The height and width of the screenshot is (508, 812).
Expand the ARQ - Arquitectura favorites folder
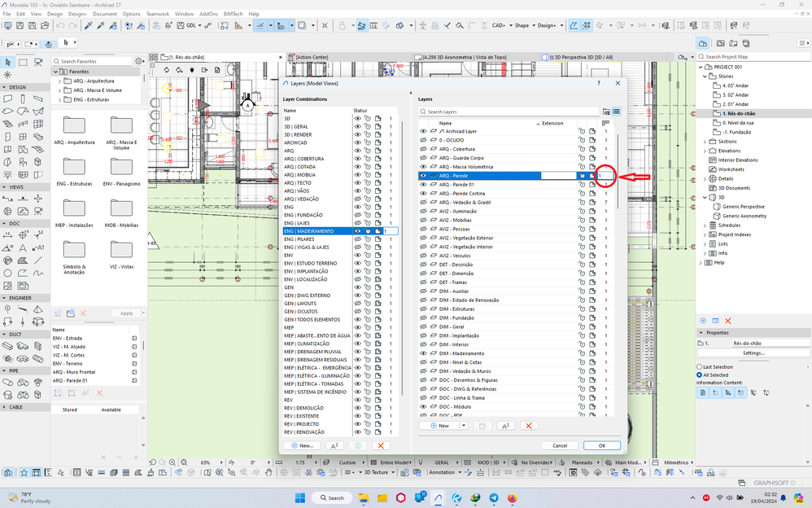(60, 81)
